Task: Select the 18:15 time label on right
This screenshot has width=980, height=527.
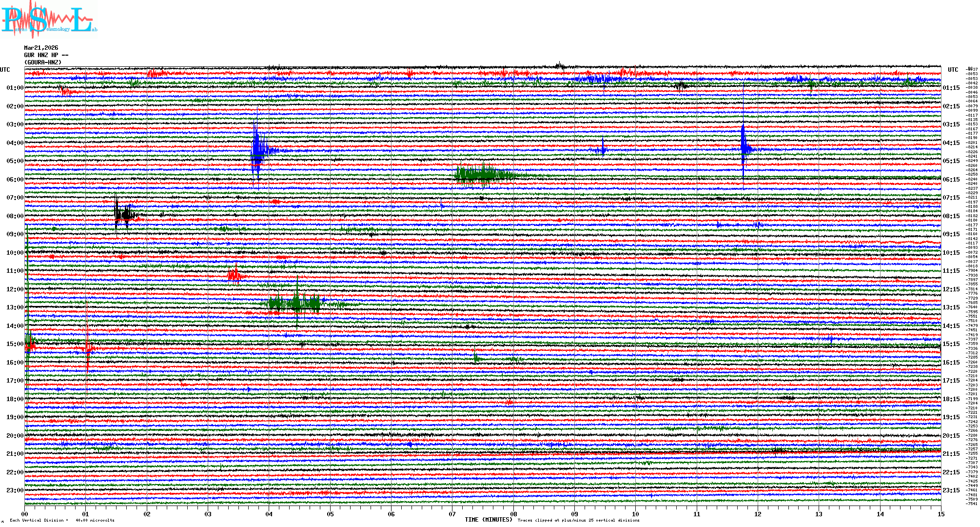Action: pyautogui.click(x=951, y=399)
